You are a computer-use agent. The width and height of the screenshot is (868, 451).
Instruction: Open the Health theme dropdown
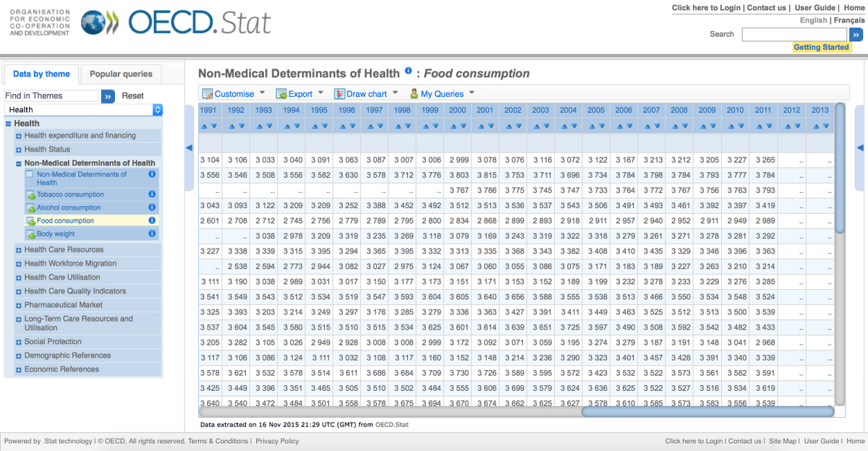click(83, 110)
